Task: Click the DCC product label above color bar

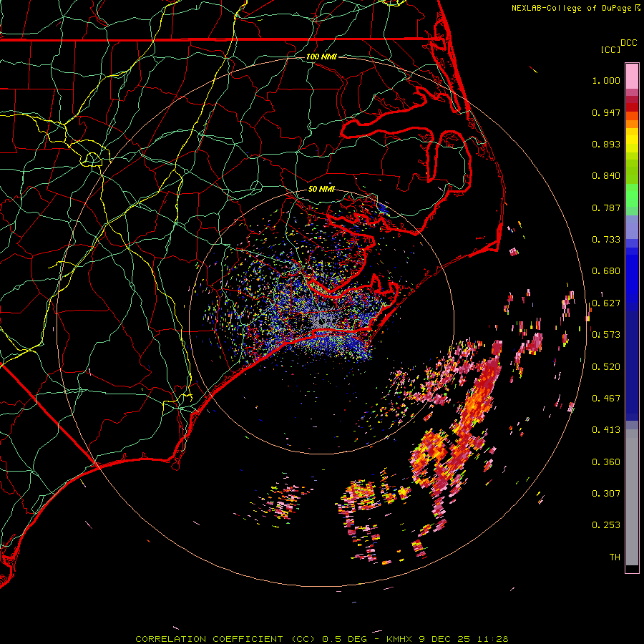Action: tap(628, 43)
